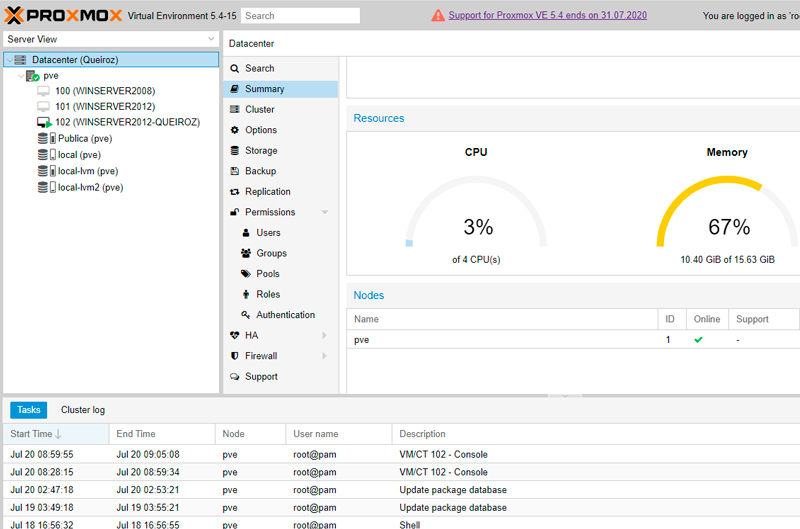The image size is (800, 529).
Task: Click the local (pve) storage icon
Action: tap(46, 155)
